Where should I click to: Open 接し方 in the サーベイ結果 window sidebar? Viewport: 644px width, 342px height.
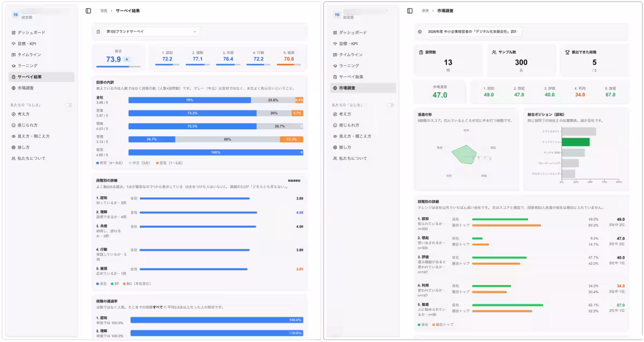[41, 147]
